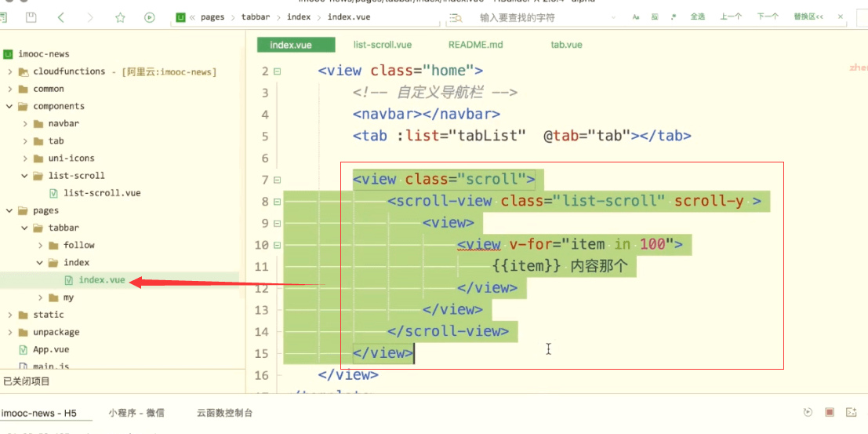
Task: Fold v-for view at line 10 marker
Action: click(x=278, y=245)
